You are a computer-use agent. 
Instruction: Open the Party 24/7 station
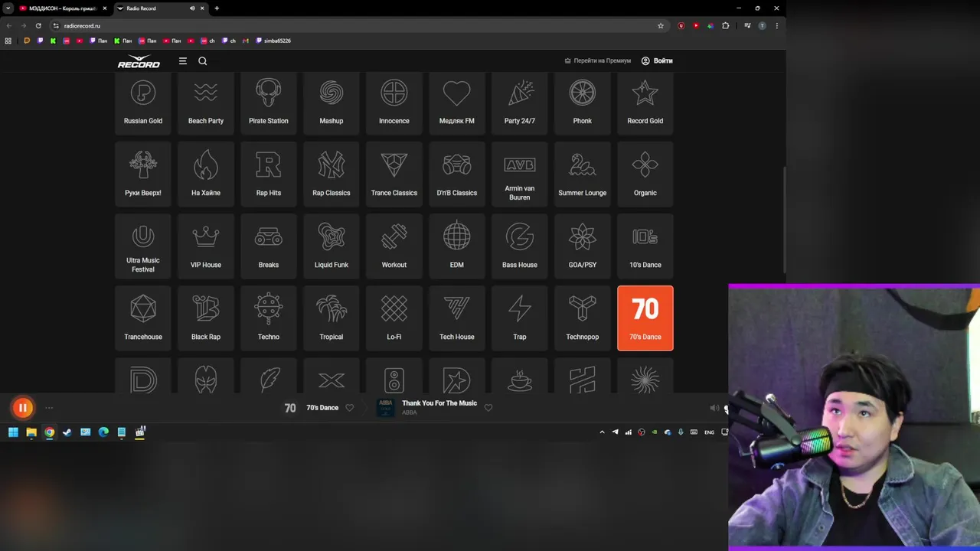520,103
